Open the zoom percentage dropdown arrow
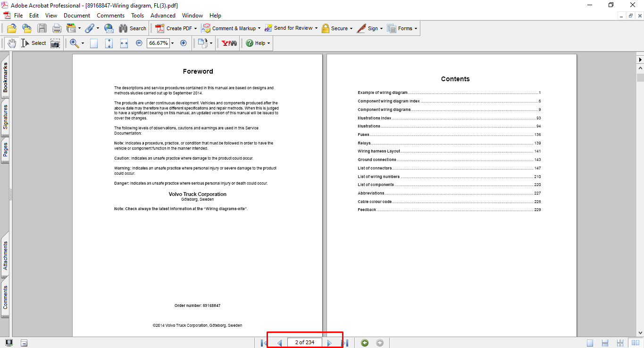This screenshot has width=644, height=348. [x=172, y=43]
